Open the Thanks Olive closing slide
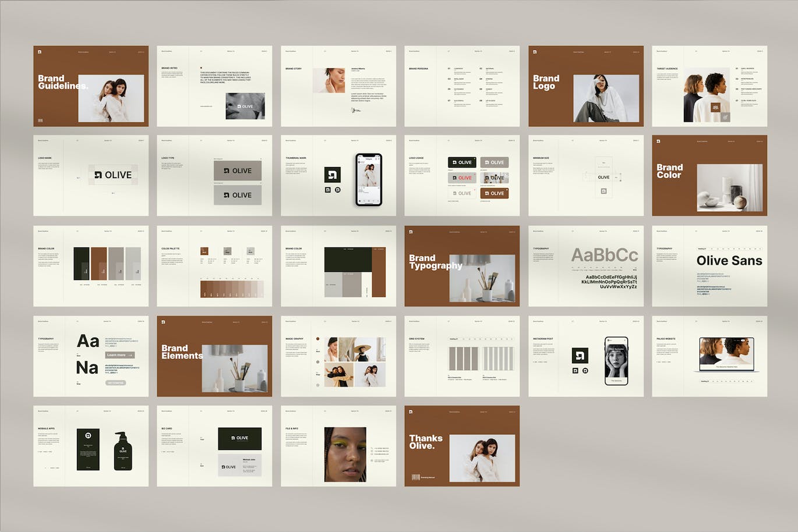Screen dimensions: 798x532 [x=462, y=446]
